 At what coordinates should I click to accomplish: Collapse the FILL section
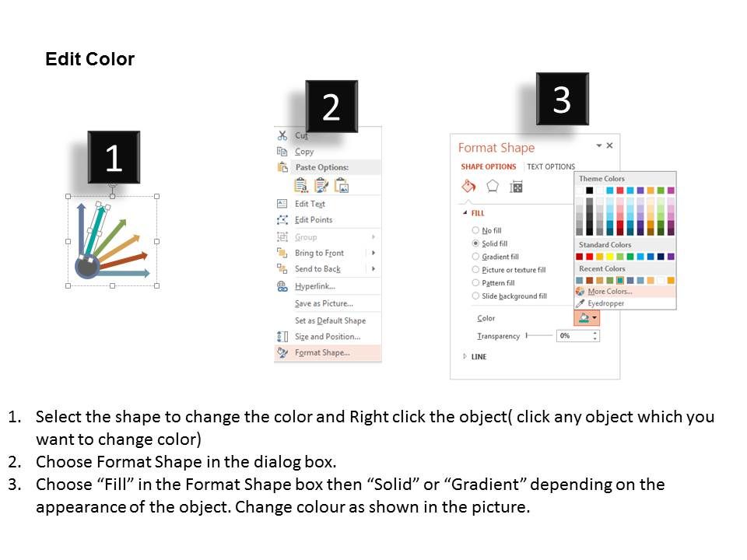(x=473, y=213)
